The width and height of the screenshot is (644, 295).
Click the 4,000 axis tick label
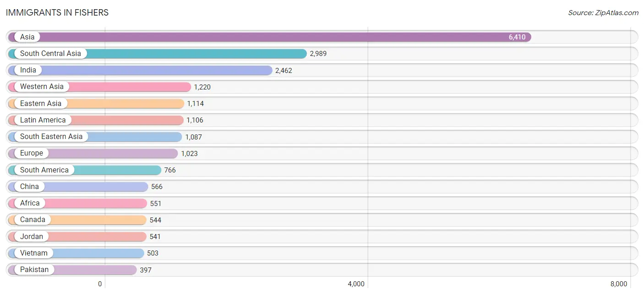[356, 284]
